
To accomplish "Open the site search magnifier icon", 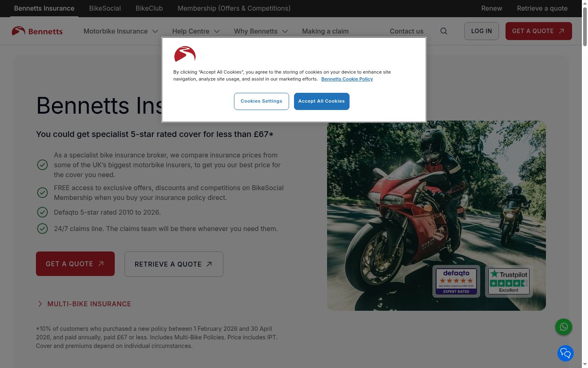I will pyautogui.click(x=444, y=31).
